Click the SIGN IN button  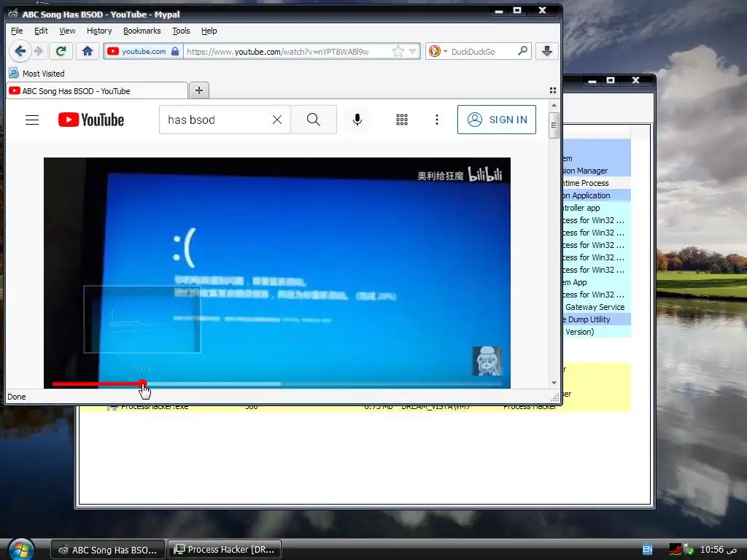pos(496,120)
